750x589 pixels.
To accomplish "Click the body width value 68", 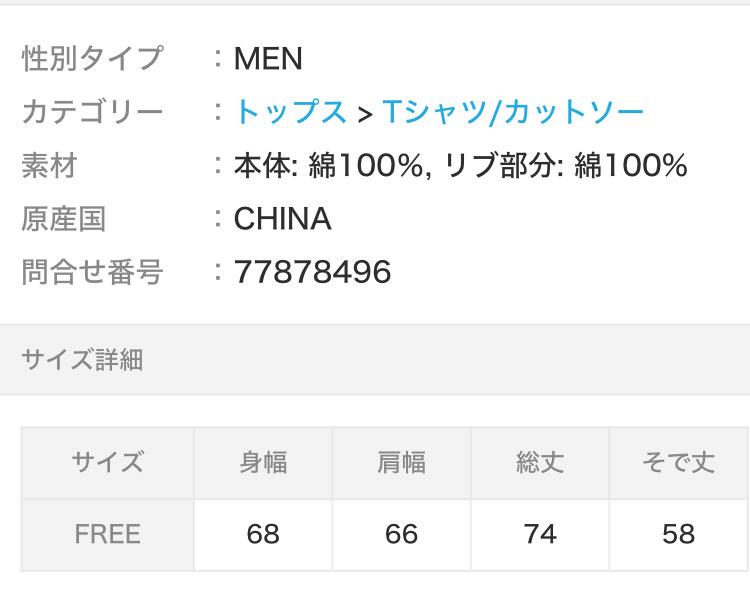I will (263, 534).
